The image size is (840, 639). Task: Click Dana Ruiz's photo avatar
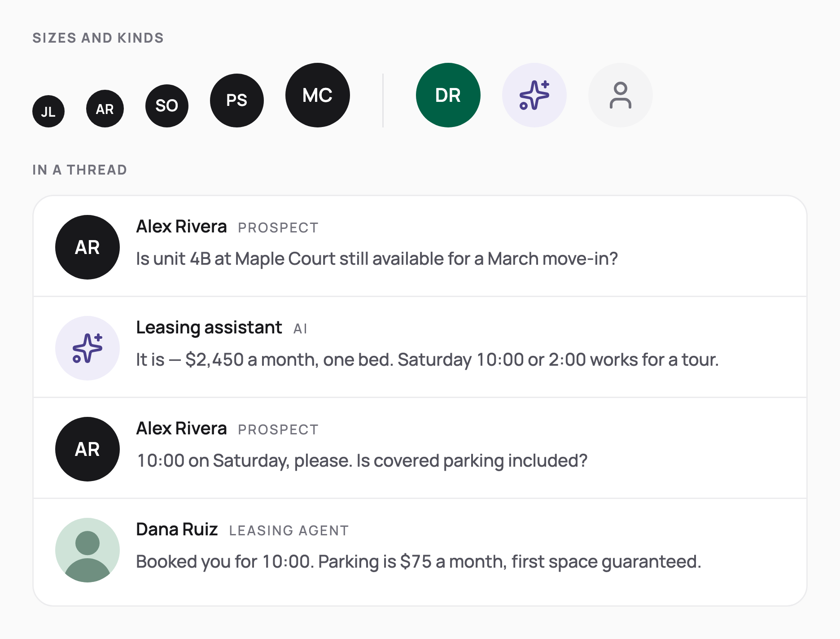click(87, 550)
